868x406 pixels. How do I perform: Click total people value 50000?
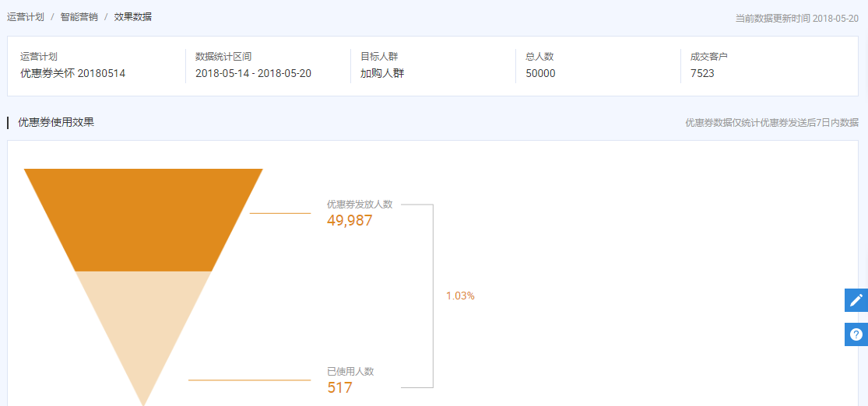540,74
